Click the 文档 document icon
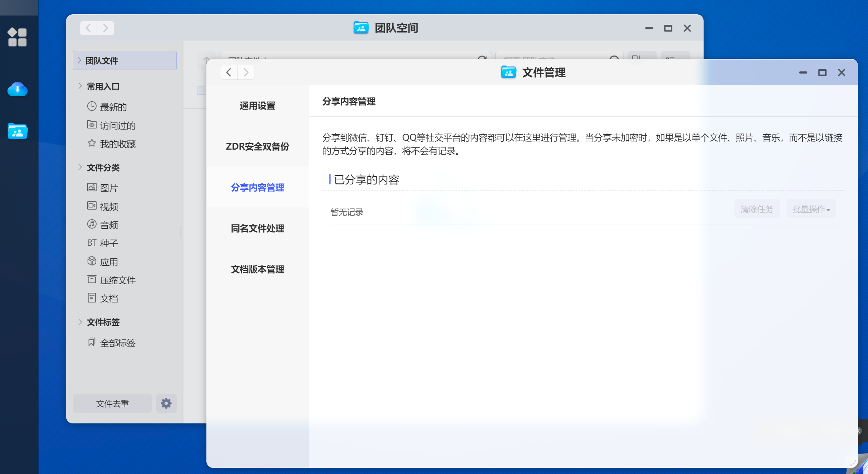Image resolution: width=868 pixels, height=474 pixels. point(92,298)
